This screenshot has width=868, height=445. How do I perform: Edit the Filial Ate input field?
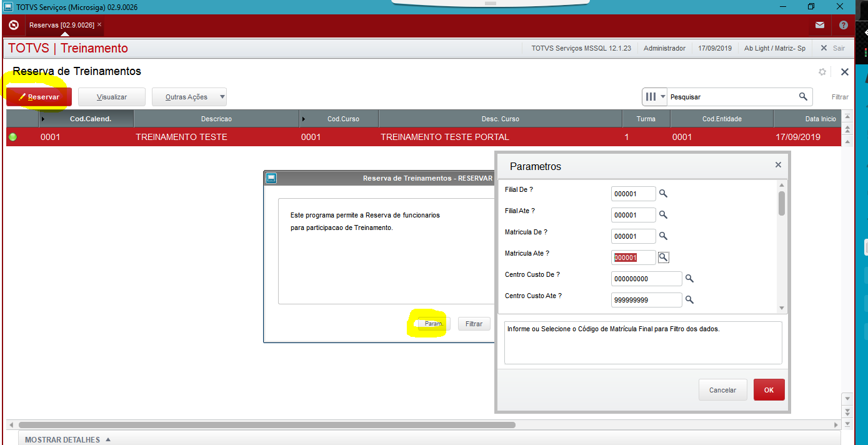click(634, 215)
